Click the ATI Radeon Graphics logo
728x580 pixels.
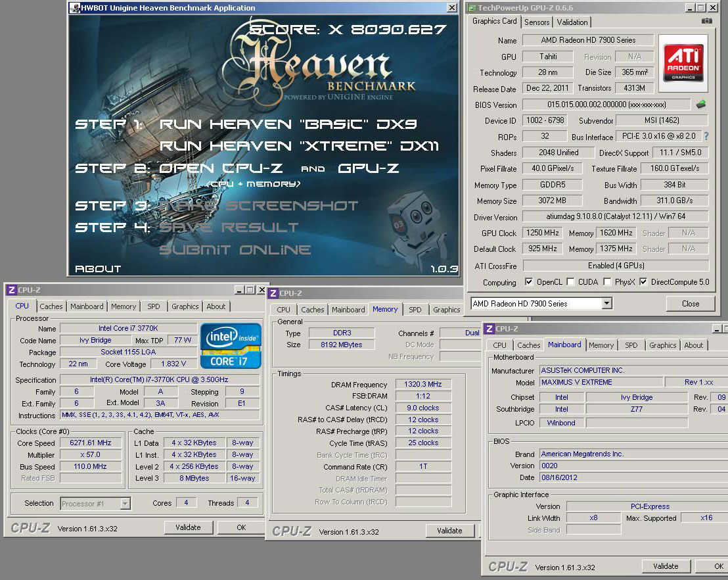[x=683, y=63]
